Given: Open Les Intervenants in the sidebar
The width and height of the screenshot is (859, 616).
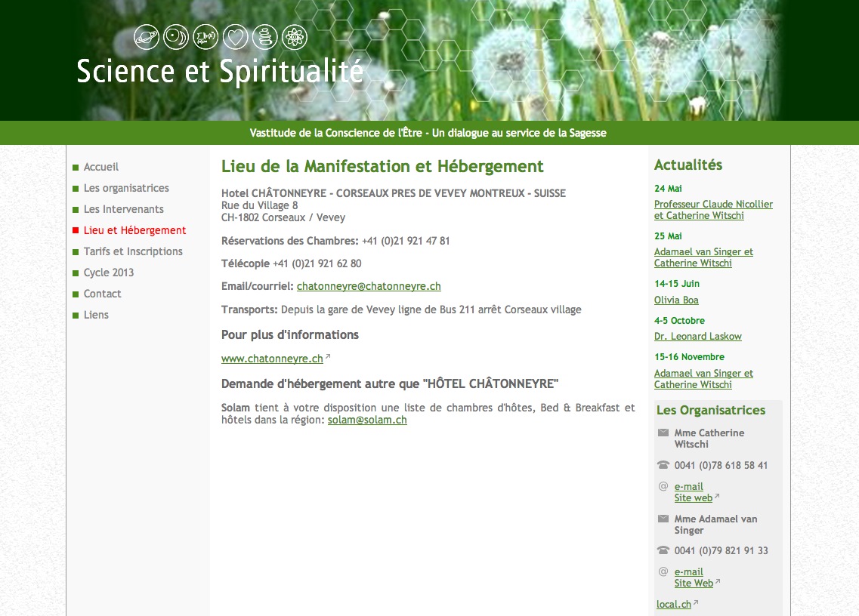Looking at the screenshot, I should click(123, 209).
